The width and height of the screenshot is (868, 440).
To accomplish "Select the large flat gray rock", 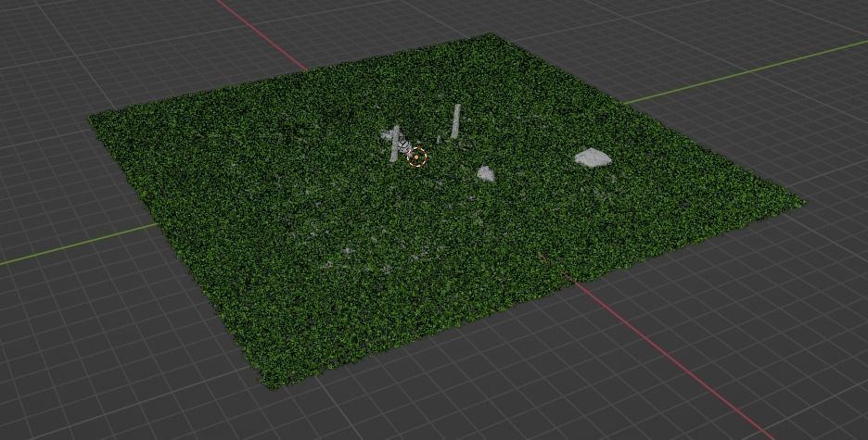I will (593, 157).
